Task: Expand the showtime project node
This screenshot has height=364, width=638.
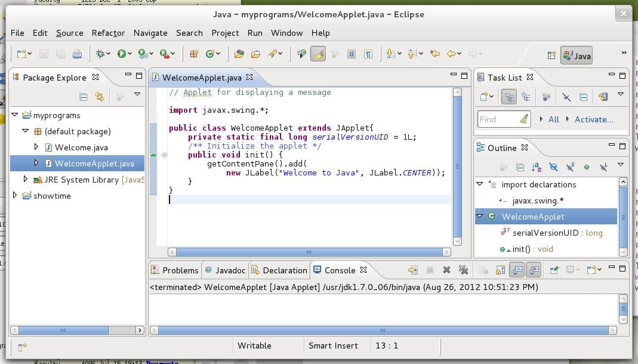Action: (16, 195)
